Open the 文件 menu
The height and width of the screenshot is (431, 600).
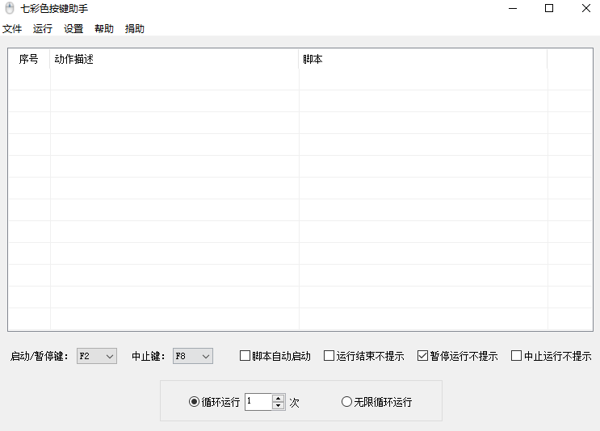point(12,29)
